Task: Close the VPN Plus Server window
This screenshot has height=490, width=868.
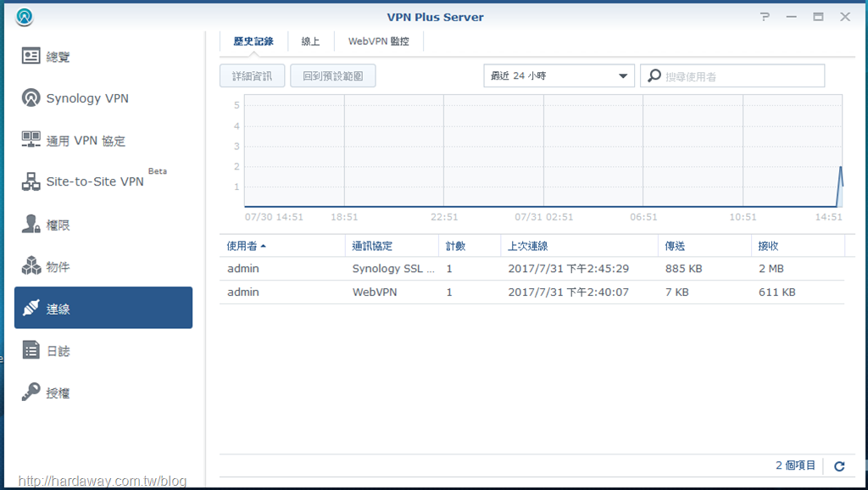Action: coord(845,17)
